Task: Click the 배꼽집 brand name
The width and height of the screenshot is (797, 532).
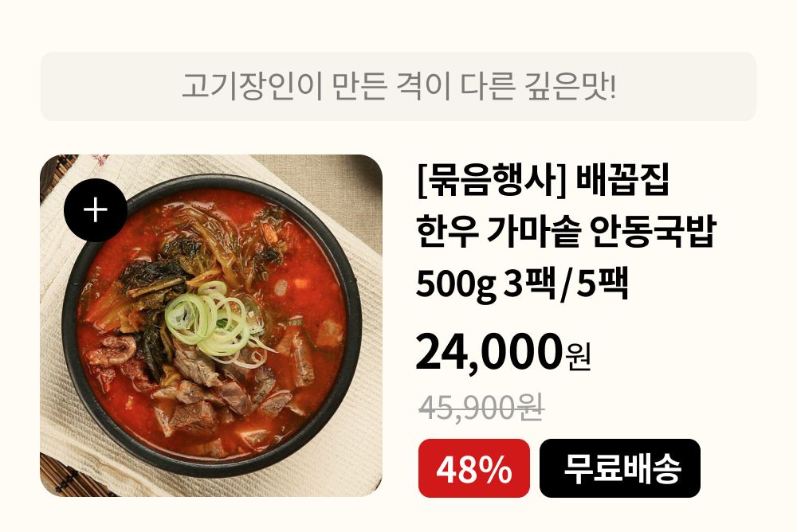Action: pyautogui.click(x=622, y=180)
